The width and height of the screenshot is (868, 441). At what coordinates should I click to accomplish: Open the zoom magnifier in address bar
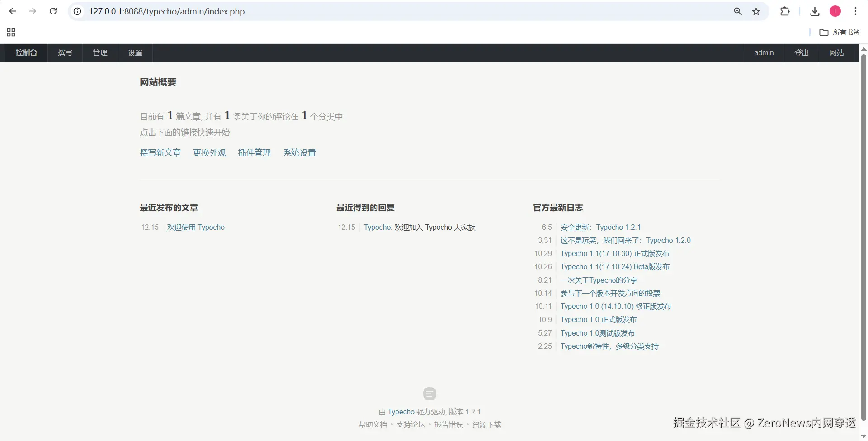[738, 11]
